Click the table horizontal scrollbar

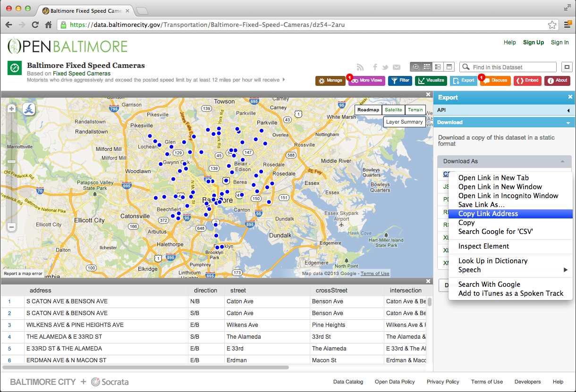click(146, 367)
